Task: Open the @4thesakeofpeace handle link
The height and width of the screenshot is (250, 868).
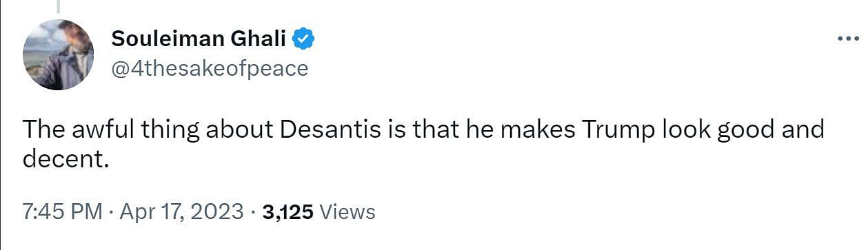Action: [x=210, y=68]
